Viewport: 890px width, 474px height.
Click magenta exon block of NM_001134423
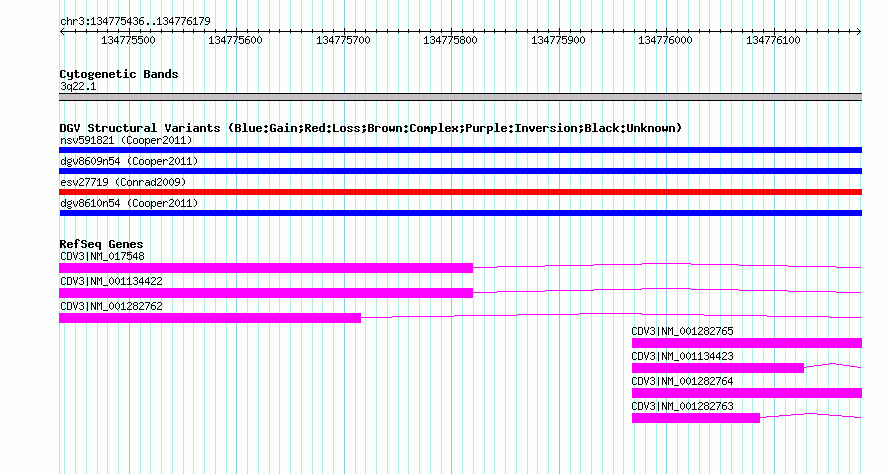[717, 368]
